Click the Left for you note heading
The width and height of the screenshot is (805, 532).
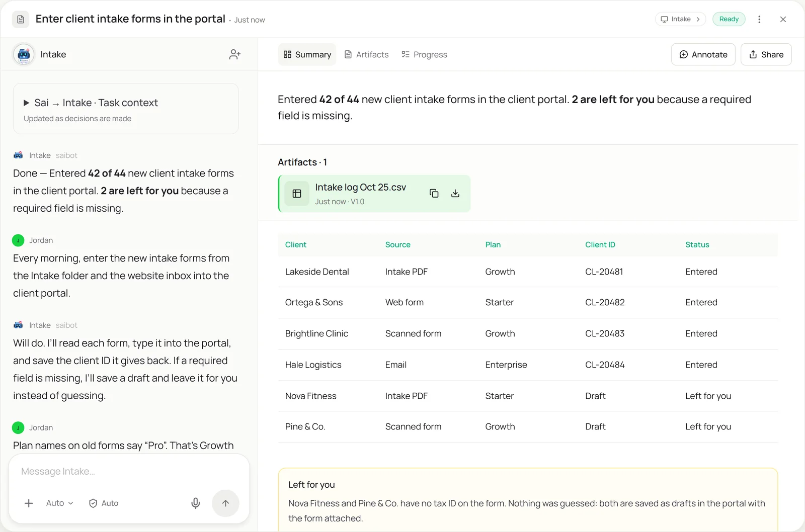[x=311, y=485]
